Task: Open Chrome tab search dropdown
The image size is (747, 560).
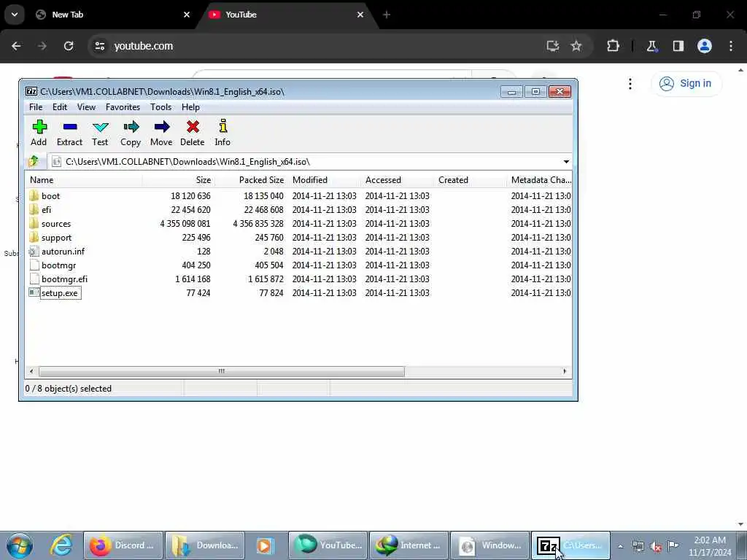Action: (x=15, y=15)
